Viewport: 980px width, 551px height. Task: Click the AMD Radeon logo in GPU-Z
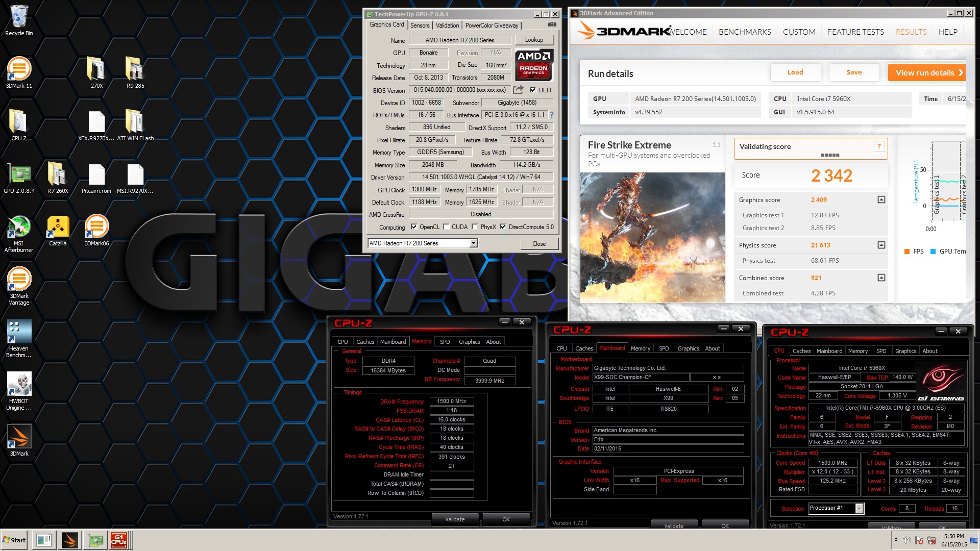click(x=533, y=65)
